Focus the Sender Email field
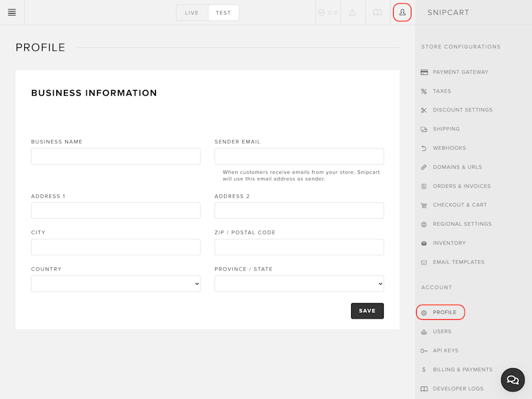The image size is (532, 399). pyautogui.click(x=299, y=157)
